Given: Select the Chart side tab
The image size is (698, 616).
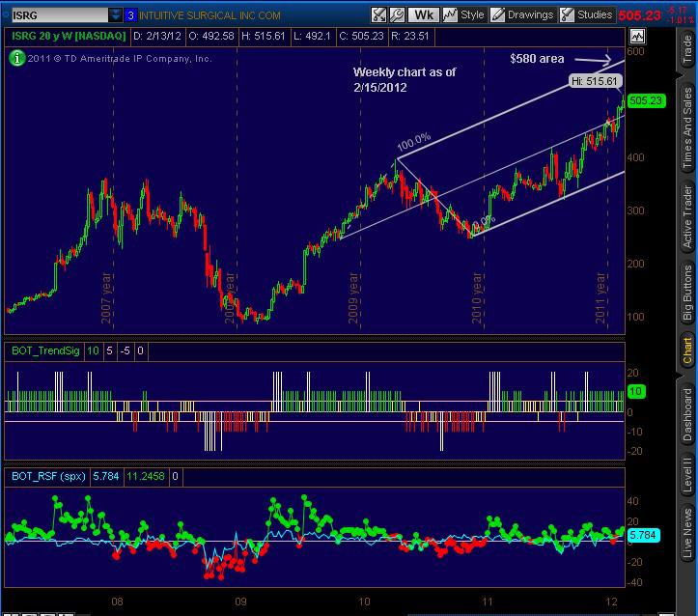Looking at the screenshot, I should [x=687, y=350].
